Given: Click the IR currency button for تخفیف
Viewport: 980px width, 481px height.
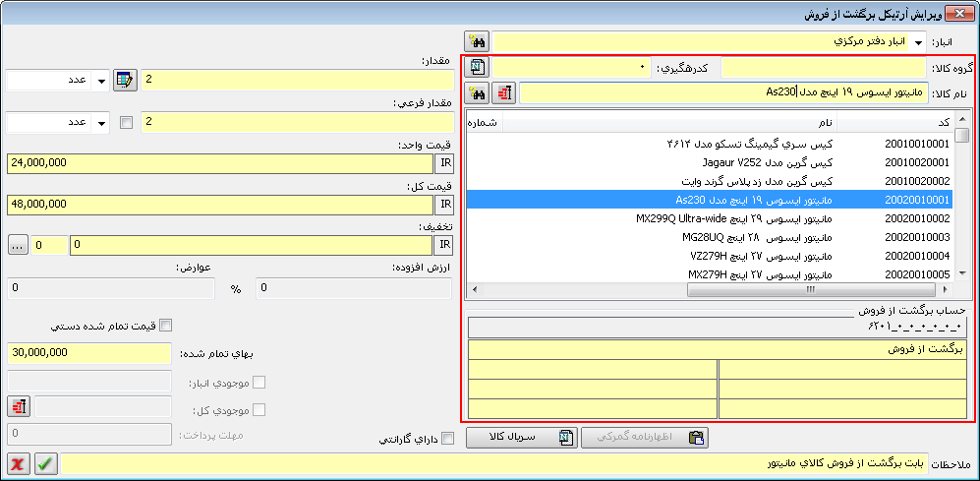Looking at the screenshot, I should [443, 245].
